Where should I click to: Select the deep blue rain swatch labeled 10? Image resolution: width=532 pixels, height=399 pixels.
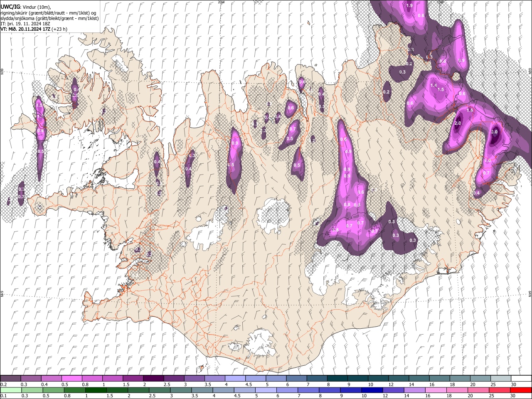[x=371, y=390]
